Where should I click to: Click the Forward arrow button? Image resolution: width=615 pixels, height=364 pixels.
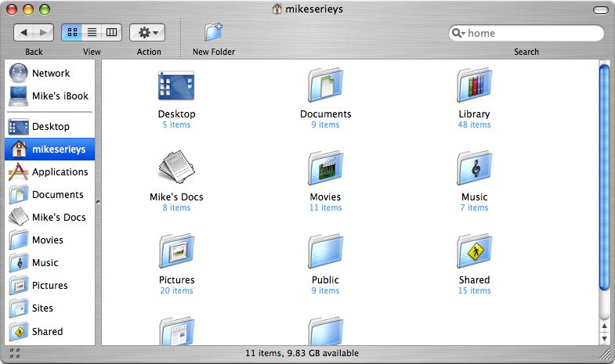pos(44,32)
